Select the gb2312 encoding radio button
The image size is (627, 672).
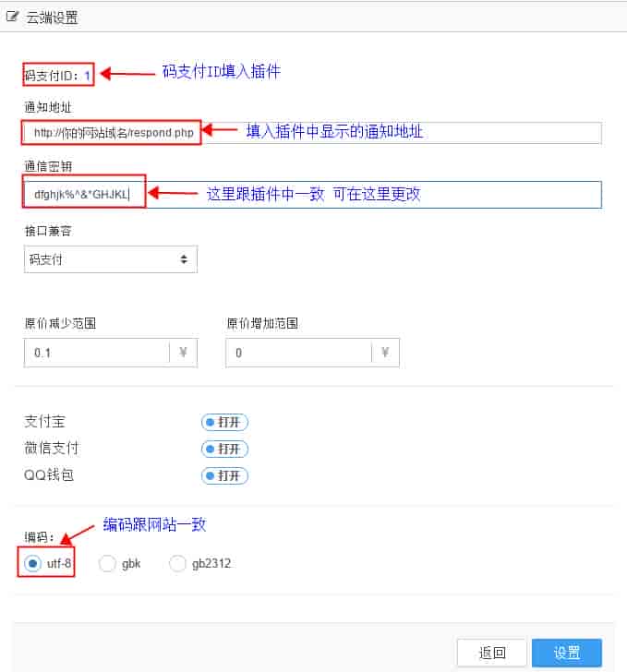coord(178,563)
